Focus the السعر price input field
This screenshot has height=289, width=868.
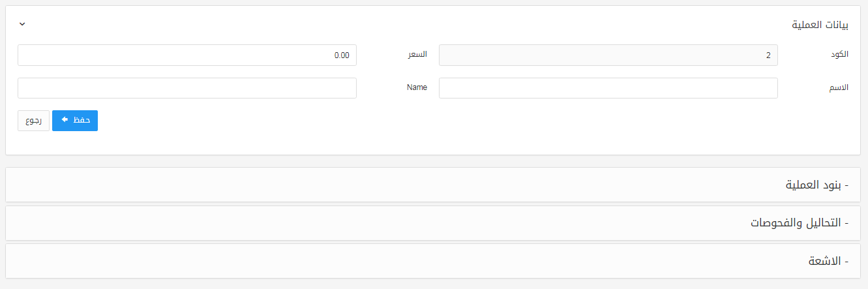point(187,55)
